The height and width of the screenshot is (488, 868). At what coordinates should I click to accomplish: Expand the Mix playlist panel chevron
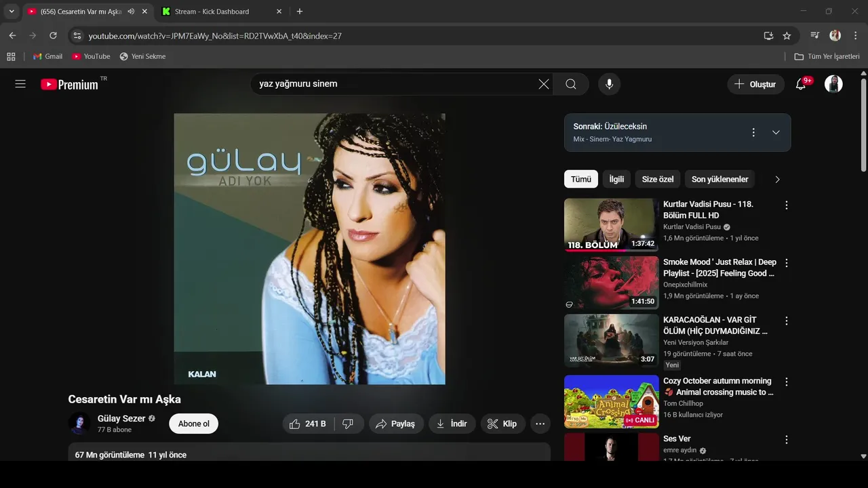pyautogui.click(x=776, y=132)
